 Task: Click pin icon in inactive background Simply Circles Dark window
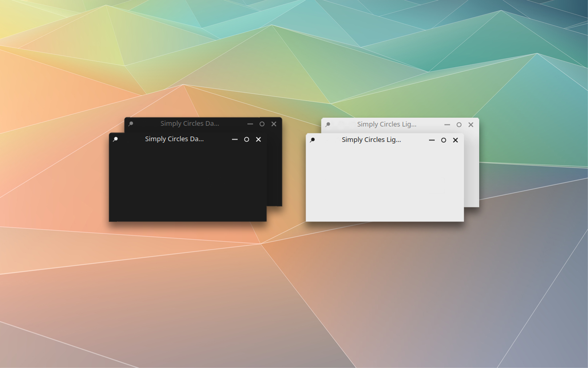tap(131, 124)
